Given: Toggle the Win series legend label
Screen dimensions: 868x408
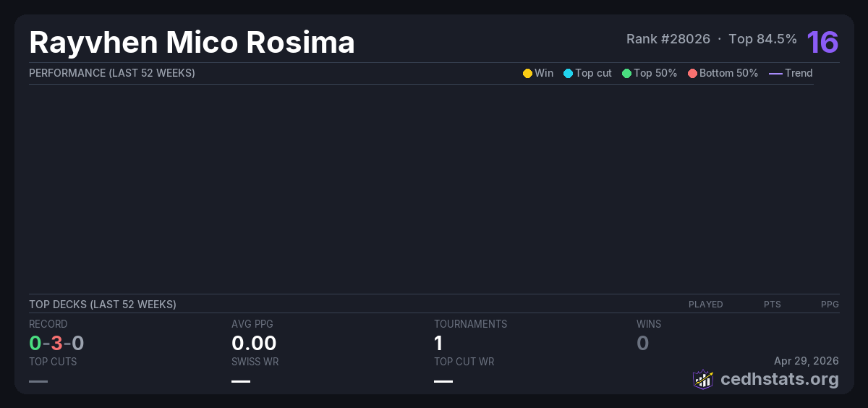Looking at the screenshot, I should tap(544, 73).
